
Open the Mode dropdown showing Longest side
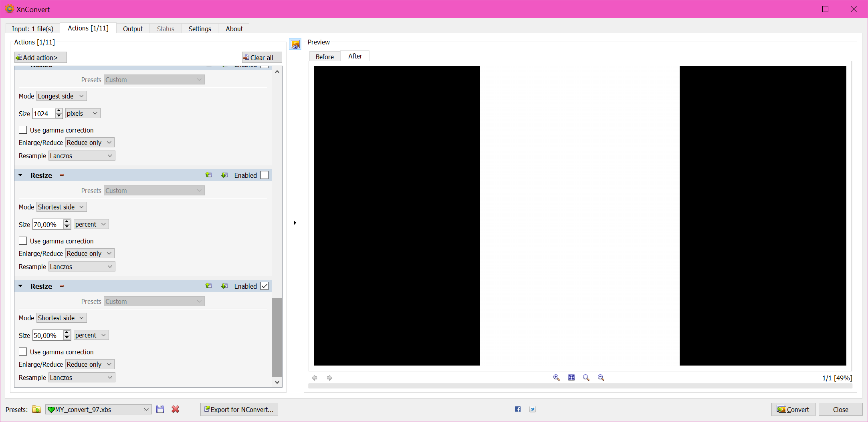point(61,96)
